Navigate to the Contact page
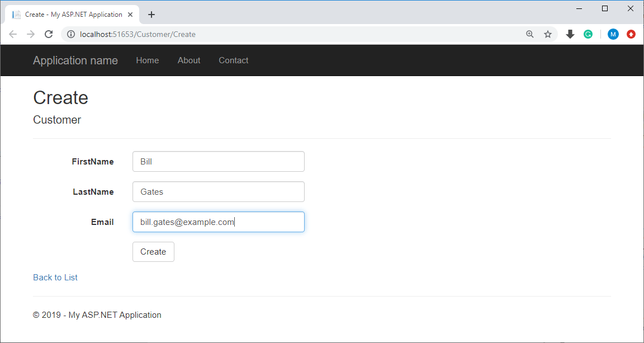644x343 pixels. [x=233, y=60]
